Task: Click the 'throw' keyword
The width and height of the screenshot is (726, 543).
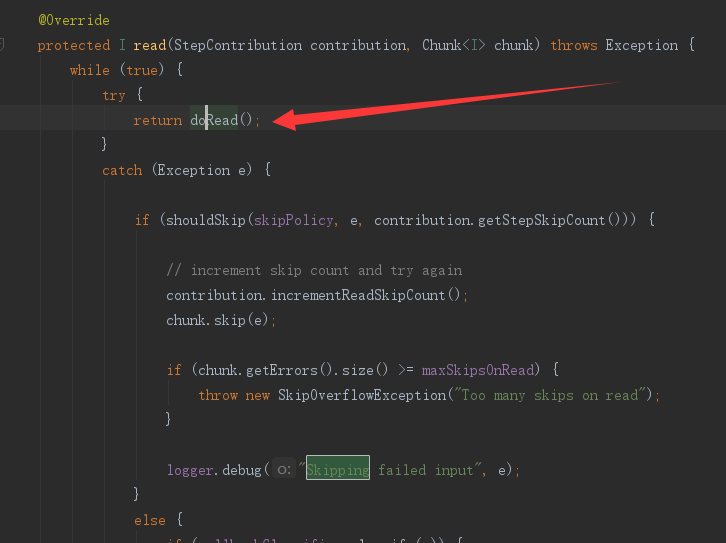Action: click(x=218, y=395)
